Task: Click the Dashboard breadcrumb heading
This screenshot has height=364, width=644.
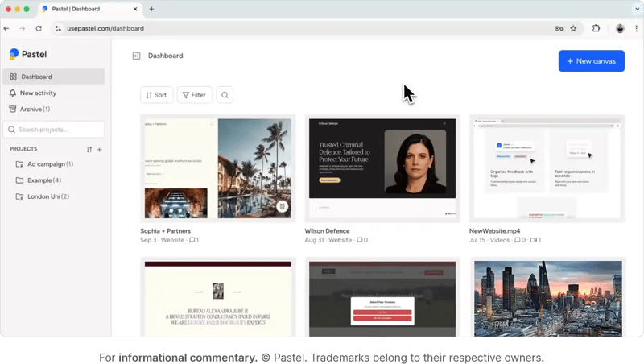Action: coord(166,56)
